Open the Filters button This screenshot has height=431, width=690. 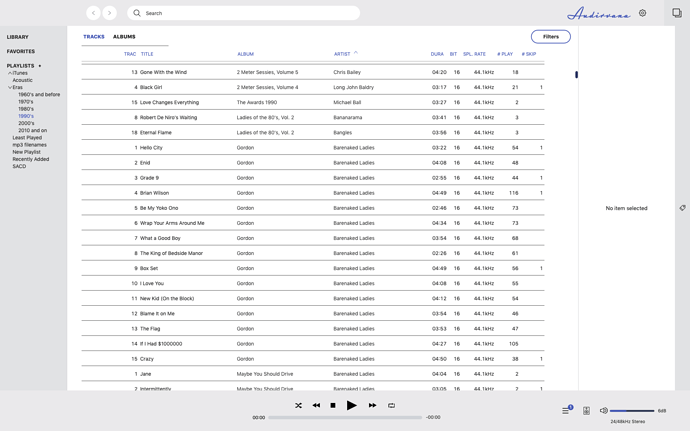(x=551, y=37)
